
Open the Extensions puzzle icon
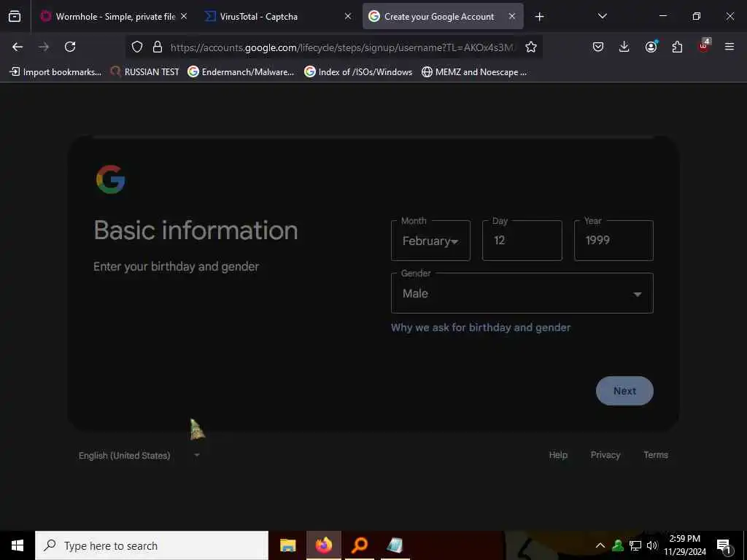pos(677,47)
